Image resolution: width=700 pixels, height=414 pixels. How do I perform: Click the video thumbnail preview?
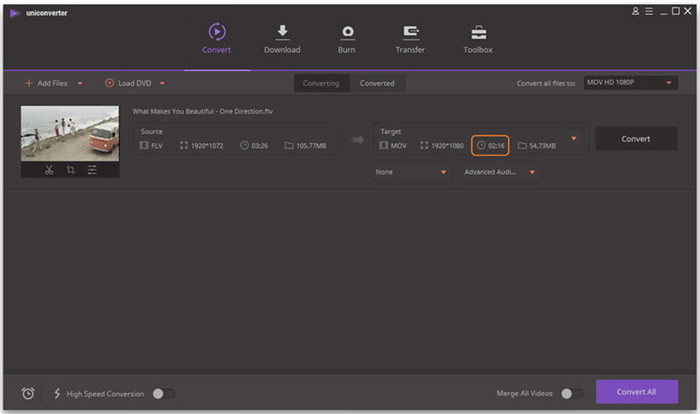coord(70,133)
